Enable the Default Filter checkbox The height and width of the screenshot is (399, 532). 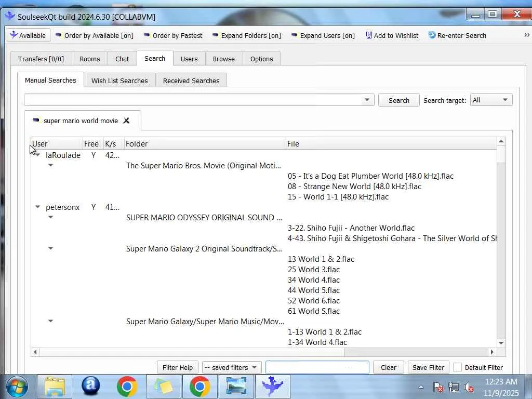[x=457, y=367]
